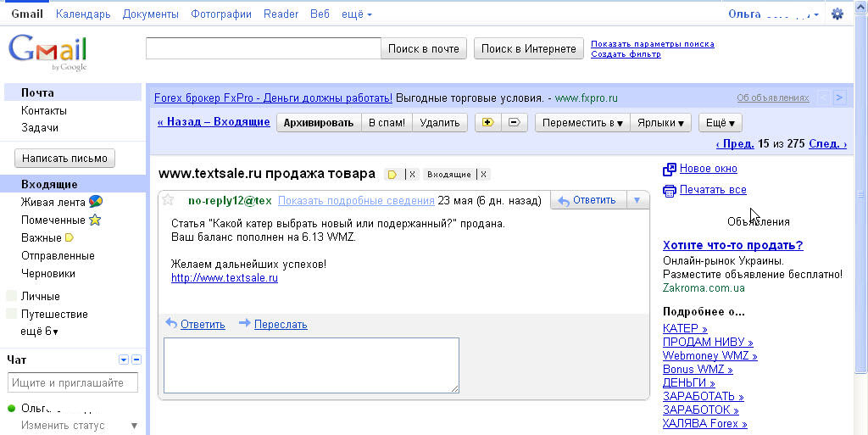This screenshot has width=868, height=435.
Task: Open the reply options dropdown arrow
Action: coord(637,200)
